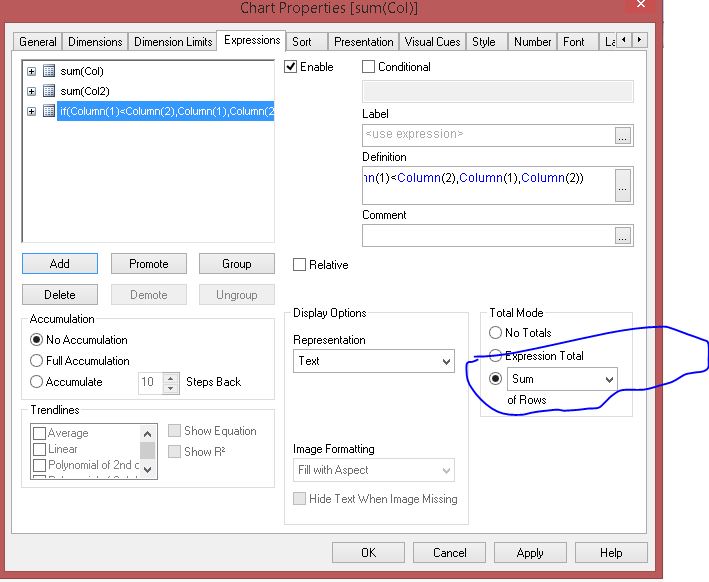Click the table icon beside sum(Col)
This screenshot has width=709, height=582.
(x=49, y=71)
